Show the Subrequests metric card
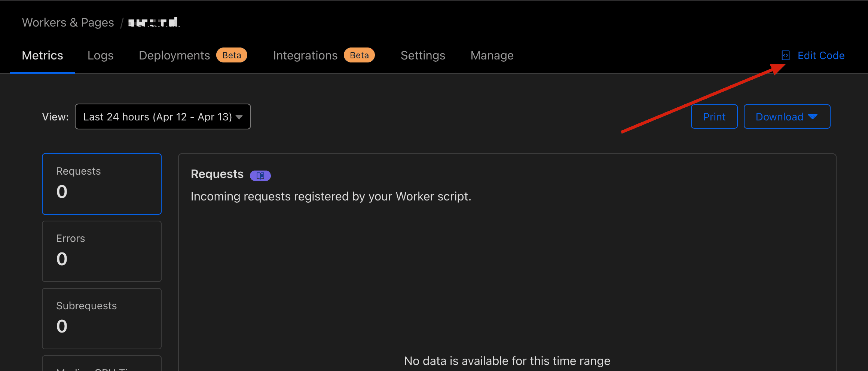868x371 pixels. point(102,318)
